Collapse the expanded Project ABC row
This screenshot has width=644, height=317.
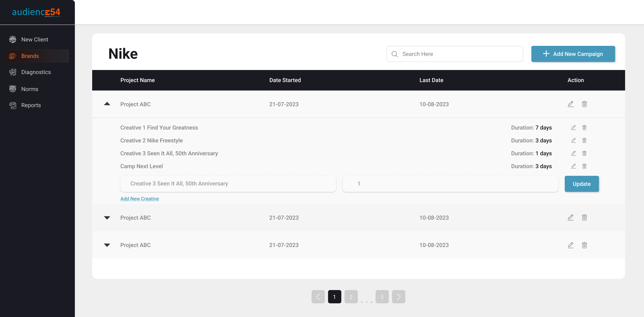pos(107,104)
